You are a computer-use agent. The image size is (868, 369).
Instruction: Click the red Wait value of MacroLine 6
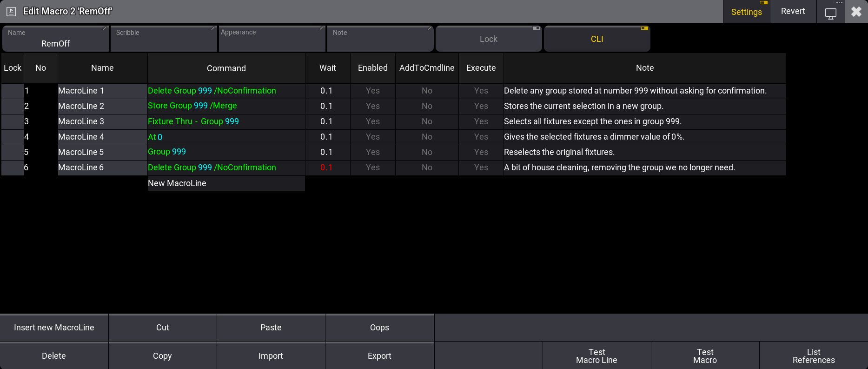pyautogui.click(x=327, y=168)
